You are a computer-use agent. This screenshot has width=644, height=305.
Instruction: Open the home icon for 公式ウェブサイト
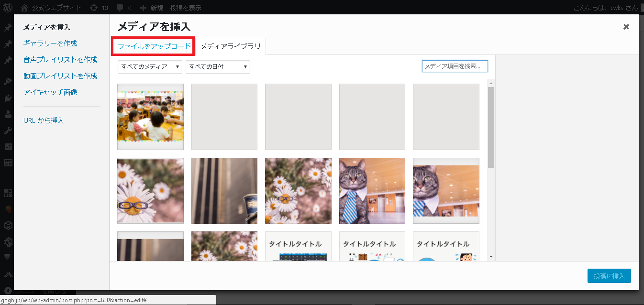point(24,8)
